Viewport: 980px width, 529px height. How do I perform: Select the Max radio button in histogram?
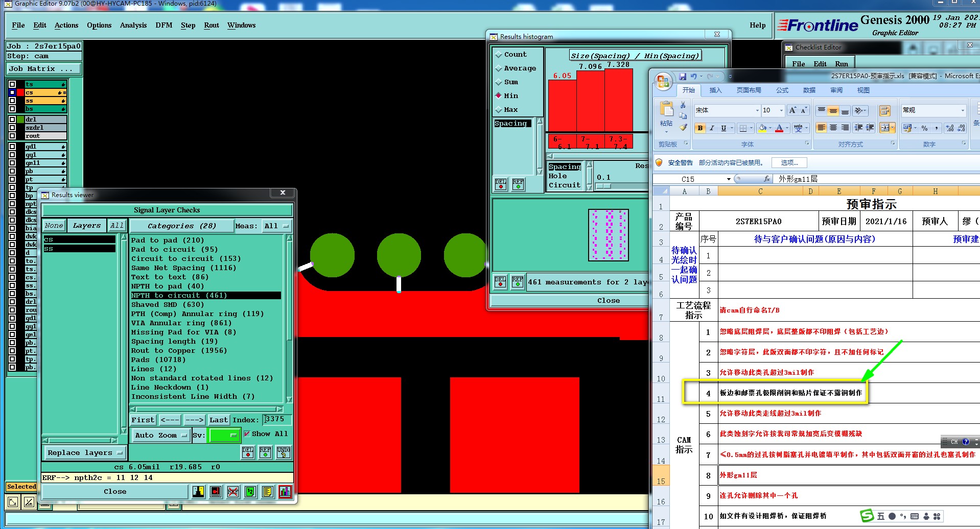(x=499, y=110)
